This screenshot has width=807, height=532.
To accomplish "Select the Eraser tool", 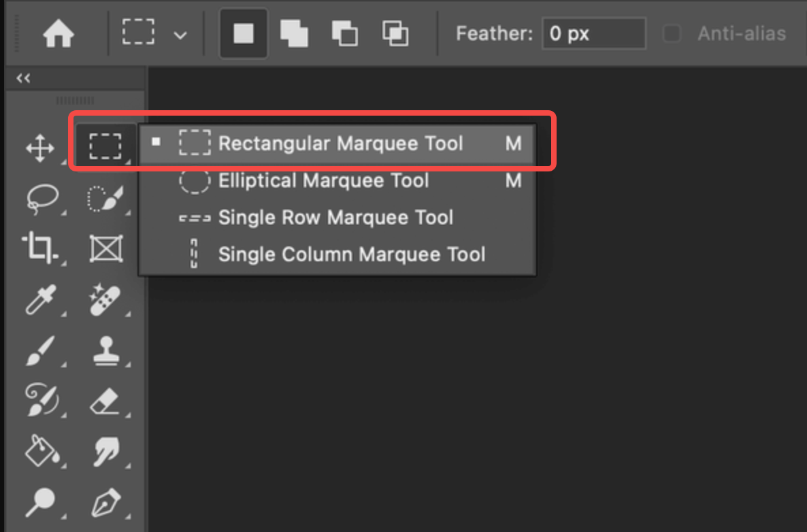I will pyautogui.click(x=107, y=401).
